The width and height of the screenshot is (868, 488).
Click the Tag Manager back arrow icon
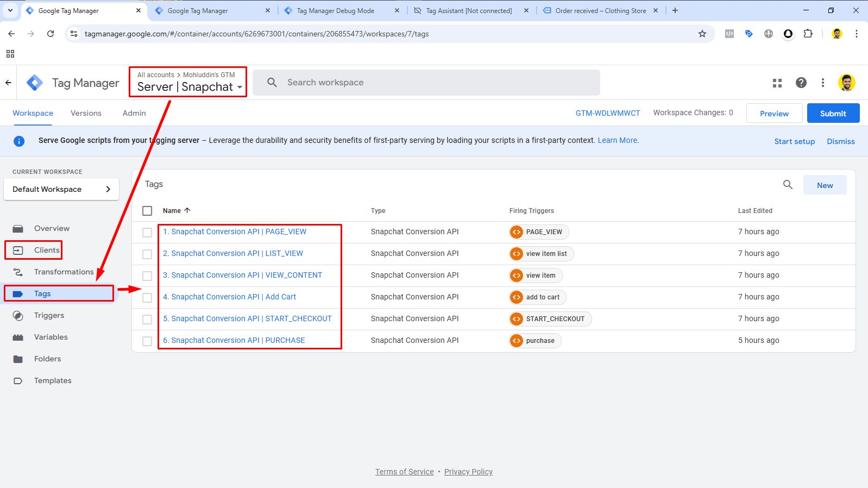point(9,83)
